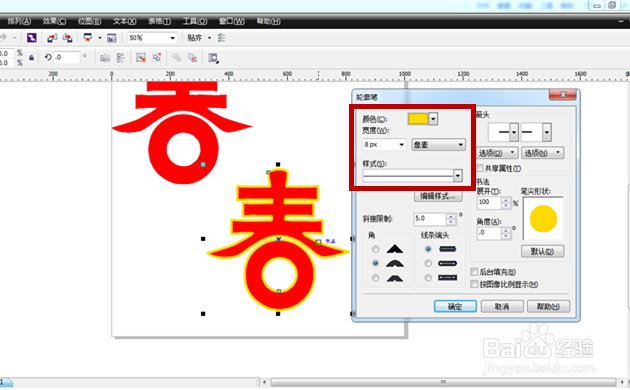Open the 位图(B) menu
The image size is (630, 390).
(89, 21)
